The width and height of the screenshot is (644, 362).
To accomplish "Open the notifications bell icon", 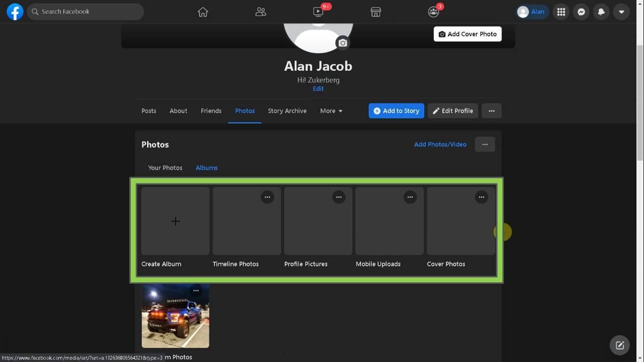I will 601,12.
